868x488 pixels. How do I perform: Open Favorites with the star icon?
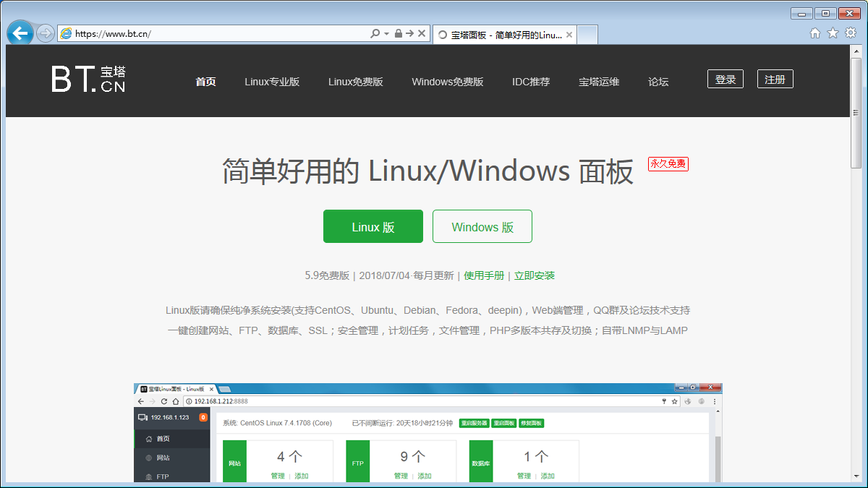click(833, 33)
